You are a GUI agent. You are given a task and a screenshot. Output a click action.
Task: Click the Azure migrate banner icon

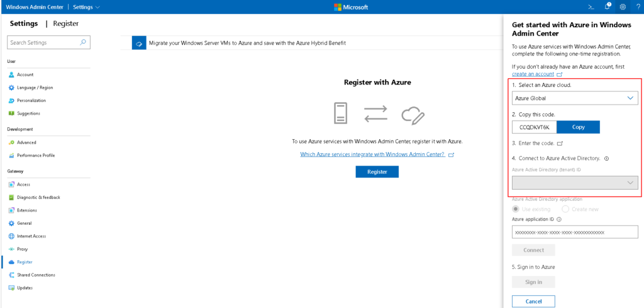pos(139,43)
